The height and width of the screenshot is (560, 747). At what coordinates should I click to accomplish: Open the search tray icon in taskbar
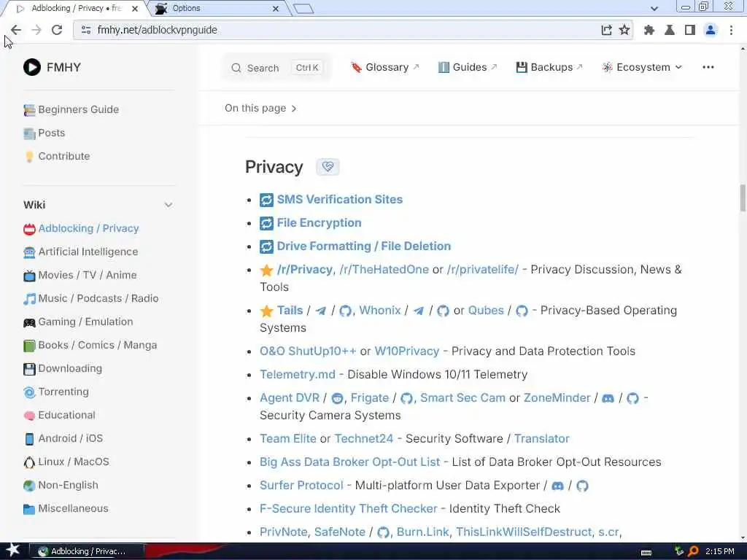(693, 551)
